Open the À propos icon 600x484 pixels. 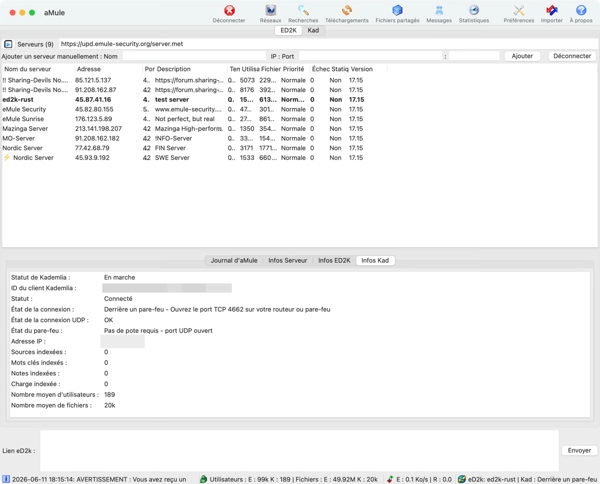point(581,10)
